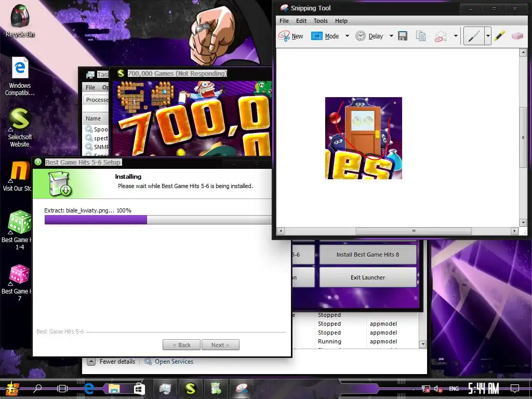
Task: Select the Running status cell
Action: [329, 341]
